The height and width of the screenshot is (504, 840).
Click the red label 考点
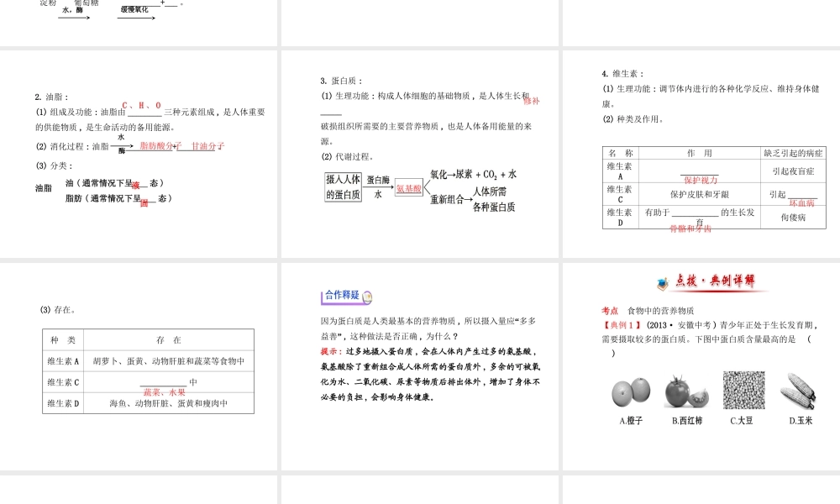click(x=610, y=311)
